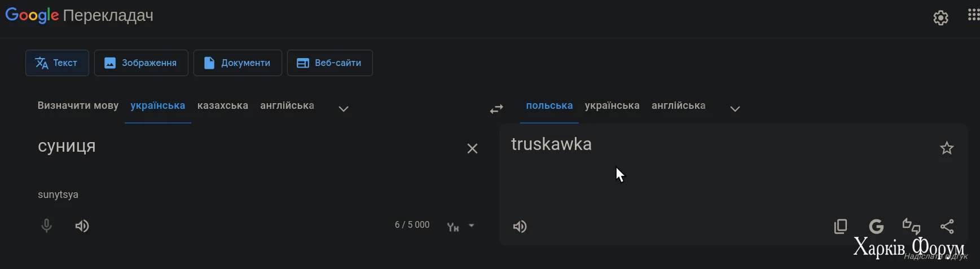Listen to the translation truskawka
The height and width of the screenshot is (269, 980).
click(x=520, y=227)
